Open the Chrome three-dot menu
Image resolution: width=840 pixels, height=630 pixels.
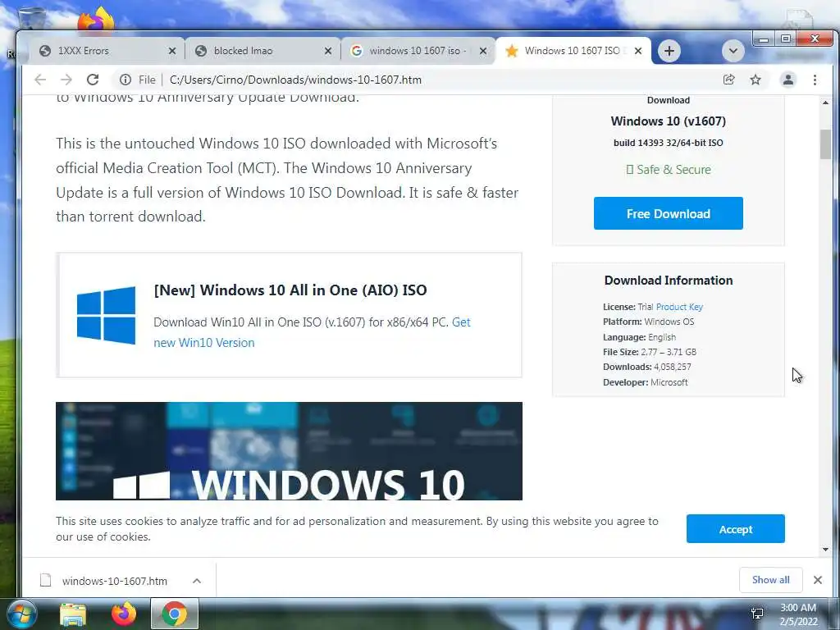(x=815, y=80)
